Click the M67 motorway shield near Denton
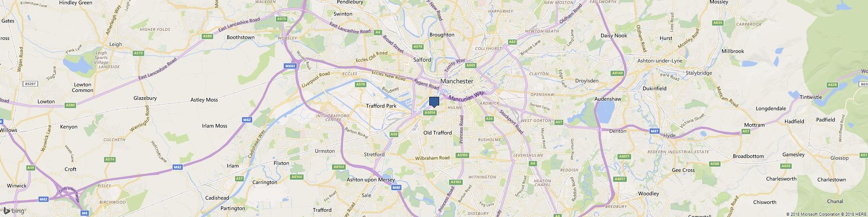 click(x=654, y=131)
